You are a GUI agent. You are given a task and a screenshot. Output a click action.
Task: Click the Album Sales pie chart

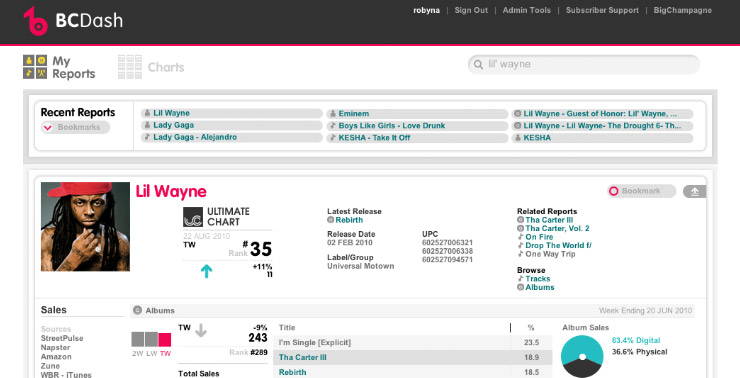pos(582,357)
